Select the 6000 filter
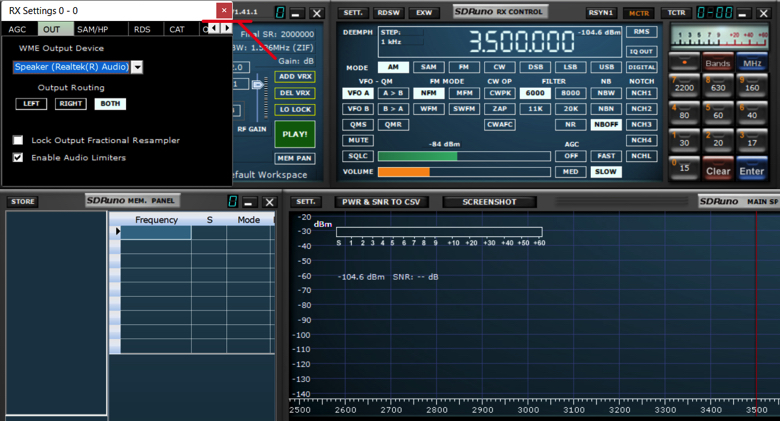Screen dimensions: 780x421 535,93
